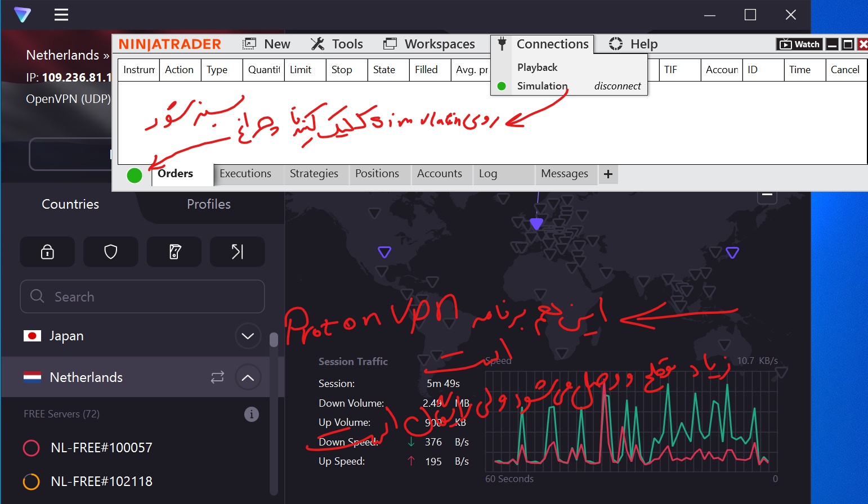Add a new tab with plus icon
The image size is (868, 504).
coord(608,174)
